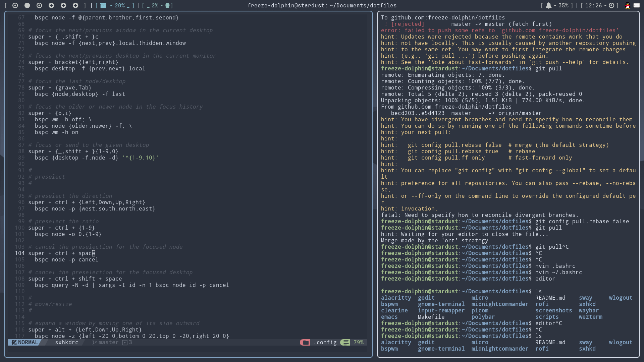This screenshot has width=644, height=362.
Task: Click the red folder icon in the statusline
Action: tap(305, 342)
